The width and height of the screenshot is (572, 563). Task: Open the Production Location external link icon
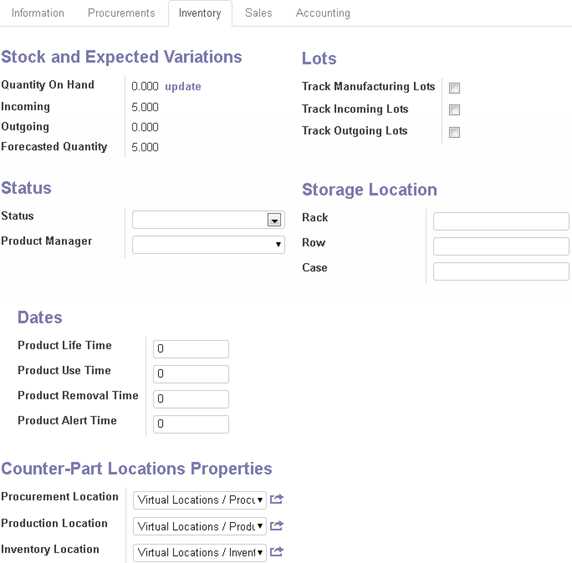(277, 526)
